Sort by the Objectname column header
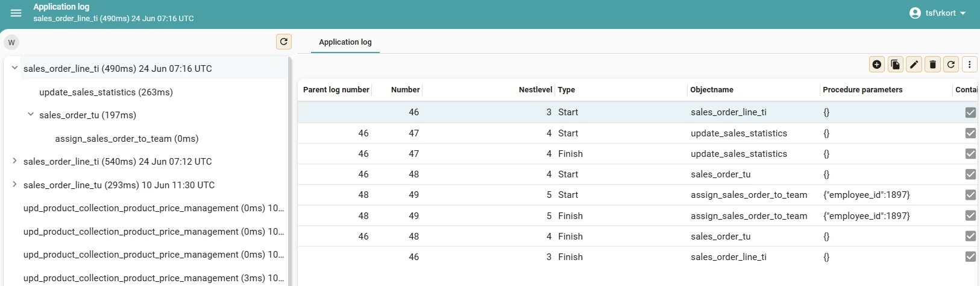The image size is (980, 286). click(x=712, y=89)
